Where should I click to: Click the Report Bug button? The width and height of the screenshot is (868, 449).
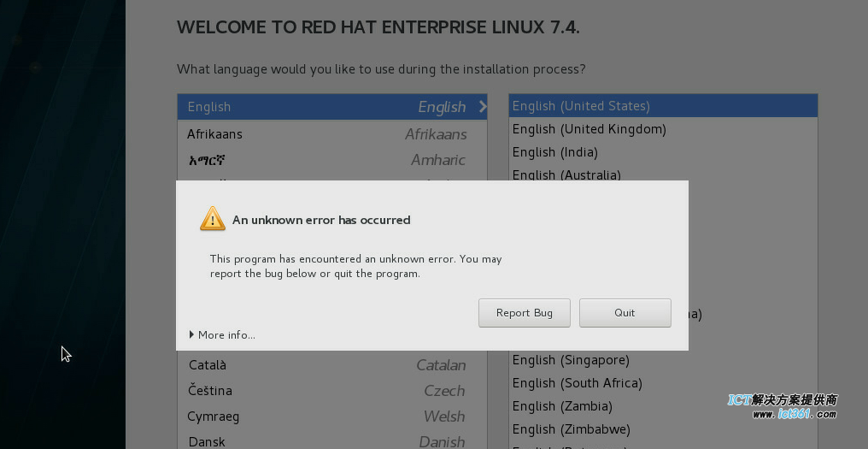(x=525, y=313)
